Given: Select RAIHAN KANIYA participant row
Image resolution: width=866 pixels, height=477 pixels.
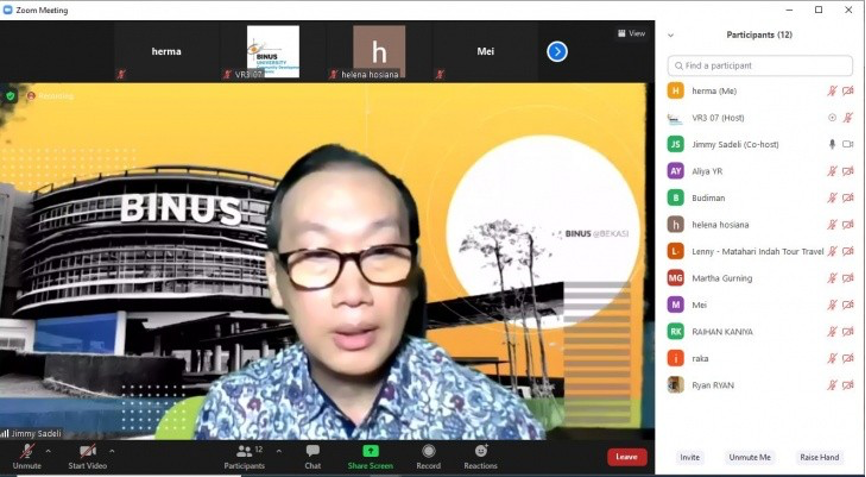Looking at the screenshot, I should tap(760, 332).
